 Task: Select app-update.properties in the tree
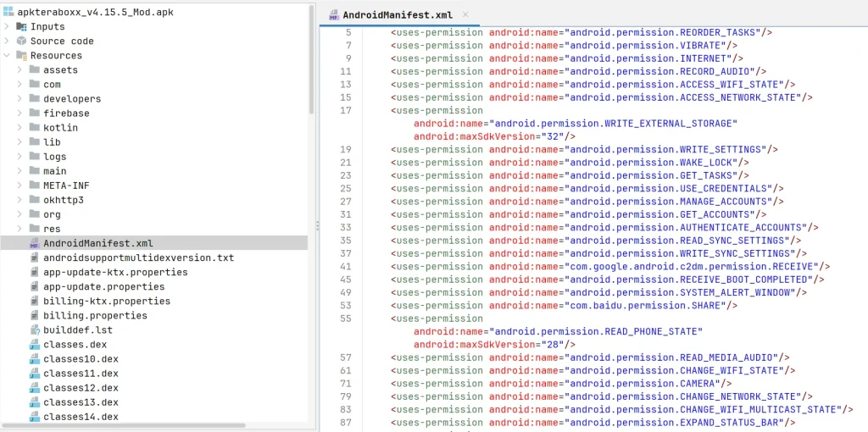[104, 286]
